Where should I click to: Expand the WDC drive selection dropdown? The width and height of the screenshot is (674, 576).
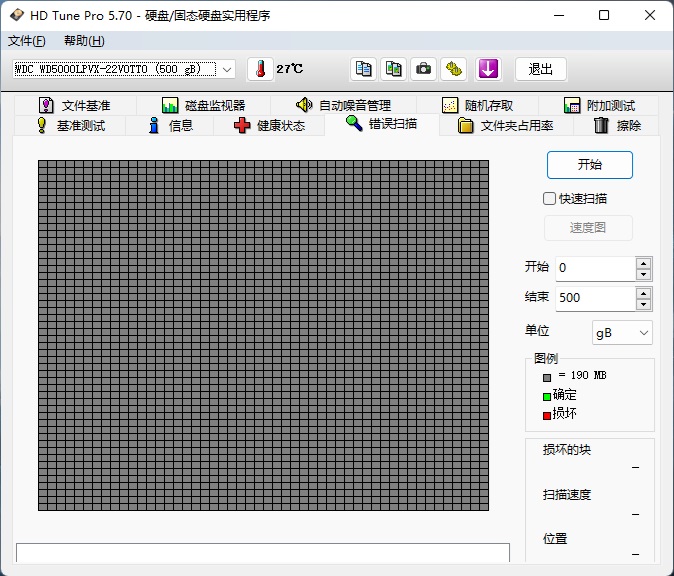click(227, 69)
